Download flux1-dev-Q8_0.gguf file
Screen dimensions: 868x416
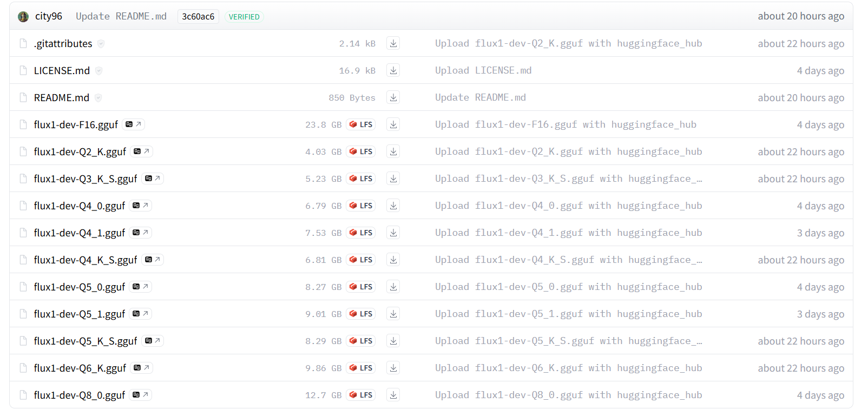click(393, 395)
